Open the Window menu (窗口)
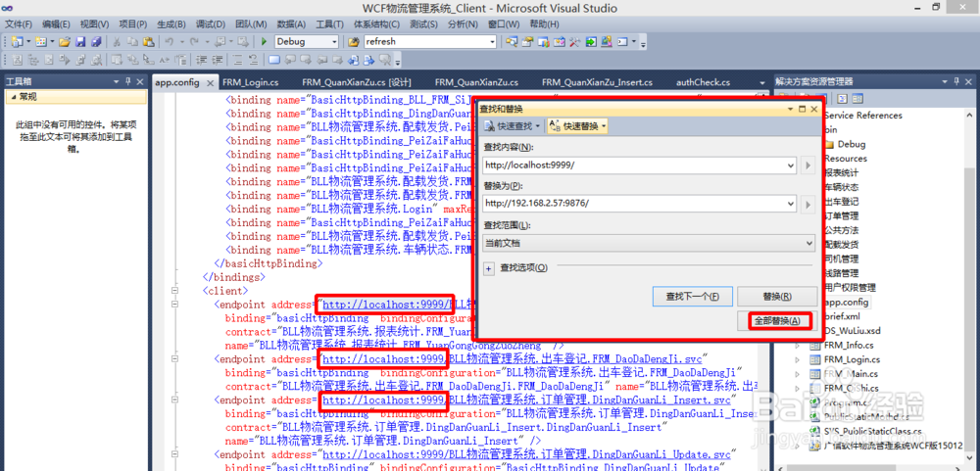Screen dimensions: 980x471 point(504,24)
